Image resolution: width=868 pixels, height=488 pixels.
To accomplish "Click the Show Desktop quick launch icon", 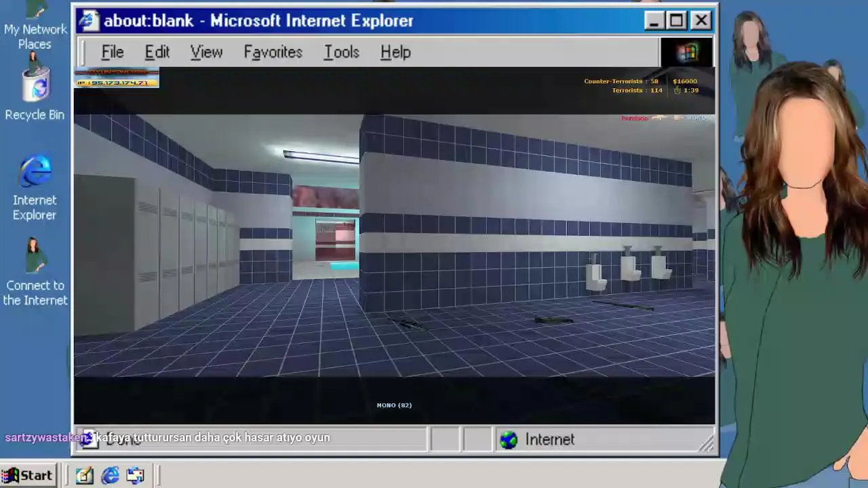I will (84, 475).
